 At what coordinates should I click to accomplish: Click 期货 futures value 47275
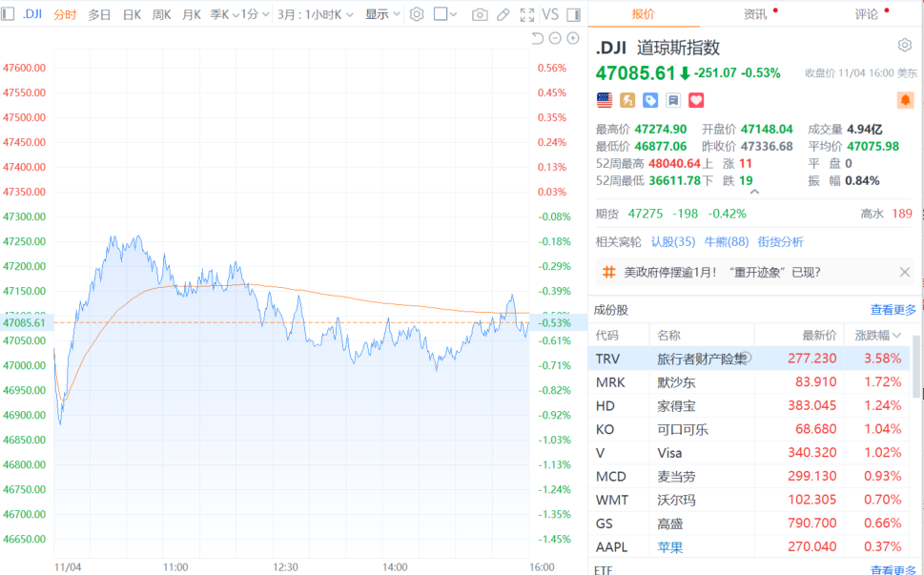click(x=646, y=214)
